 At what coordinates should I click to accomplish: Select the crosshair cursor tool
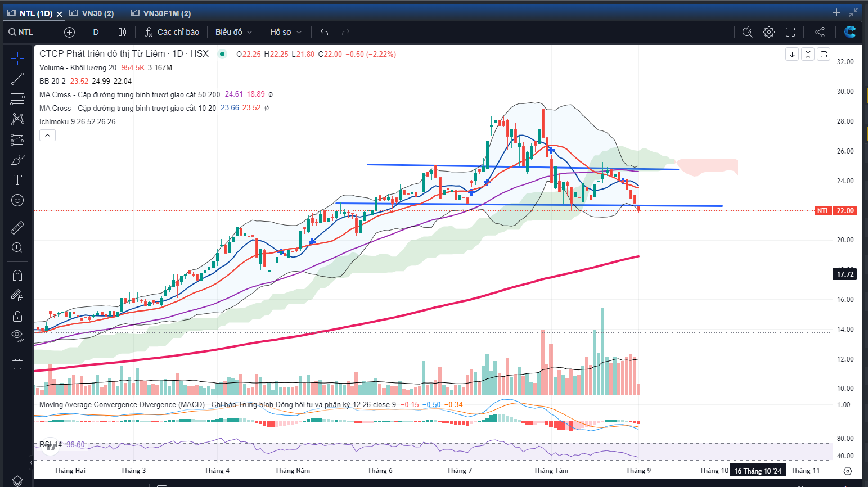point(17,58)
